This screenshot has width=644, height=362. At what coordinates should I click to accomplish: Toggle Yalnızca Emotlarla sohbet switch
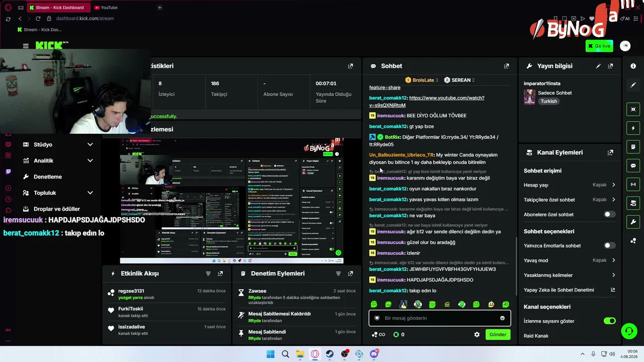(609, 246)
